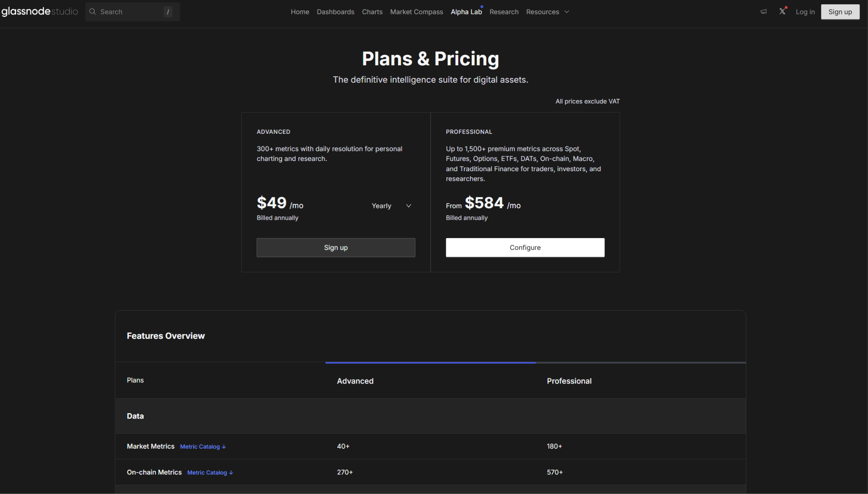This screenshot has width=868, height=494.
Task: Open Metric Catalog link for Market Metrics
Action: click(203, 447)
